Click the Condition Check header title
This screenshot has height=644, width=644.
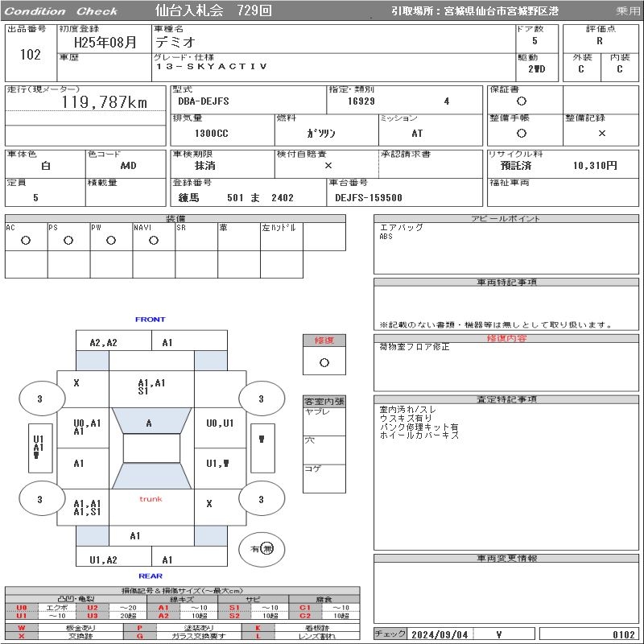(x=60, y=11)
